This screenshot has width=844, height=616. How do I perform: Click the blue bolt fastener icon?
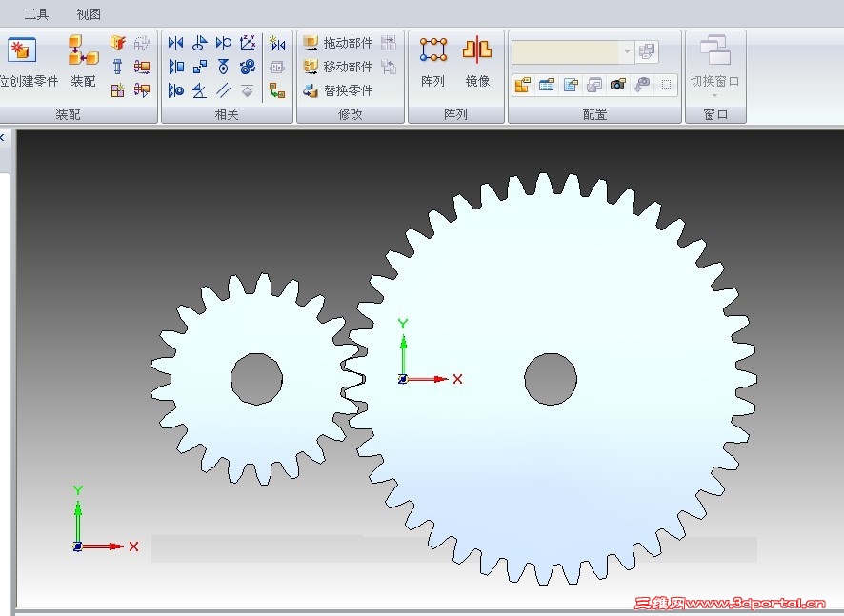118,67
